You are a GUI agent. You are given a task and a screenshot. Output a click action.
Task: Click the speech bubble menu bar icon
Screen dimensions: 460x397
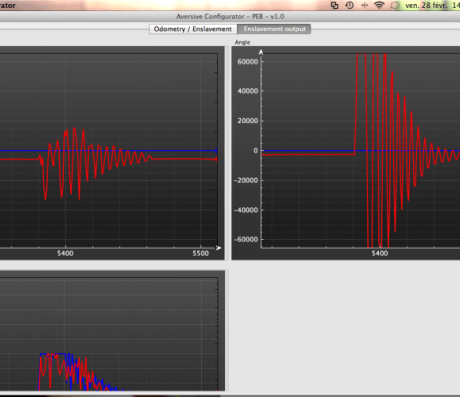tap(395, 5)
